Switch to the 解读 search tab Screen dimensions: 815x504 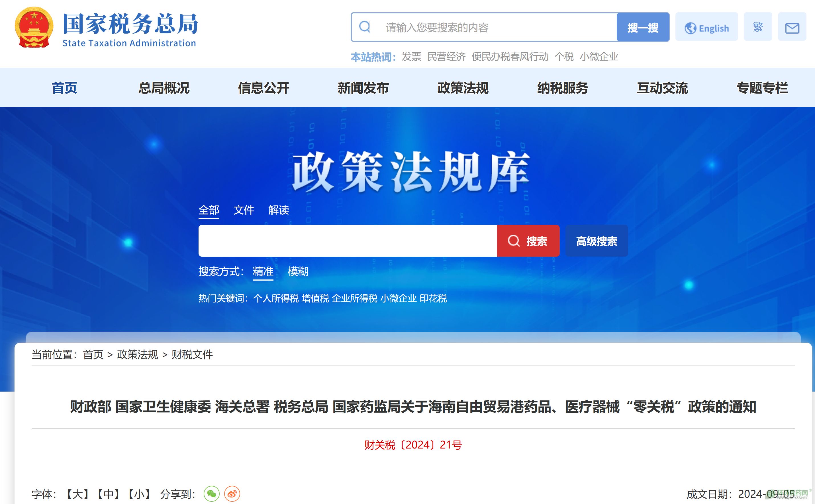(278, 210)
